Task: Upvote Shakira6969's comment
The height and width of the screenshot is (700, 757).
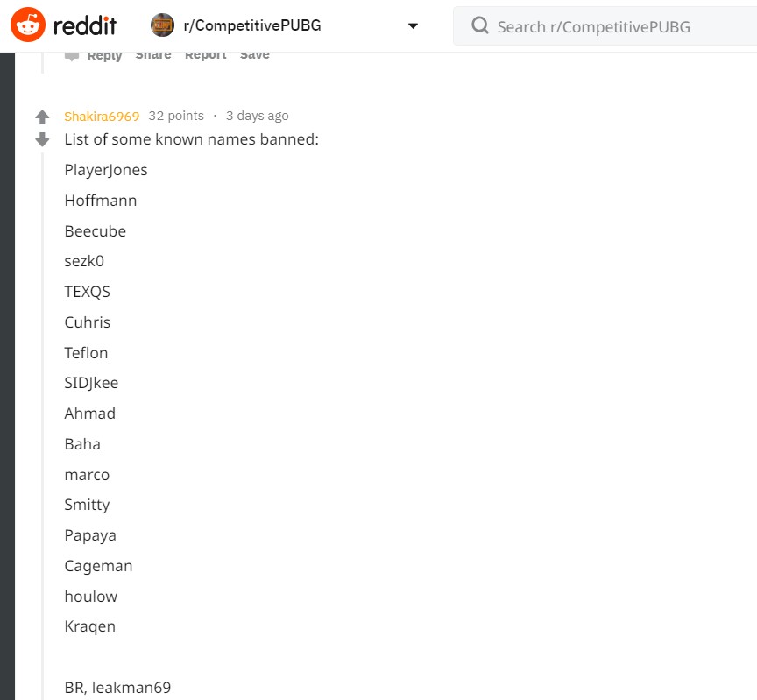Action: coord(42,117)
